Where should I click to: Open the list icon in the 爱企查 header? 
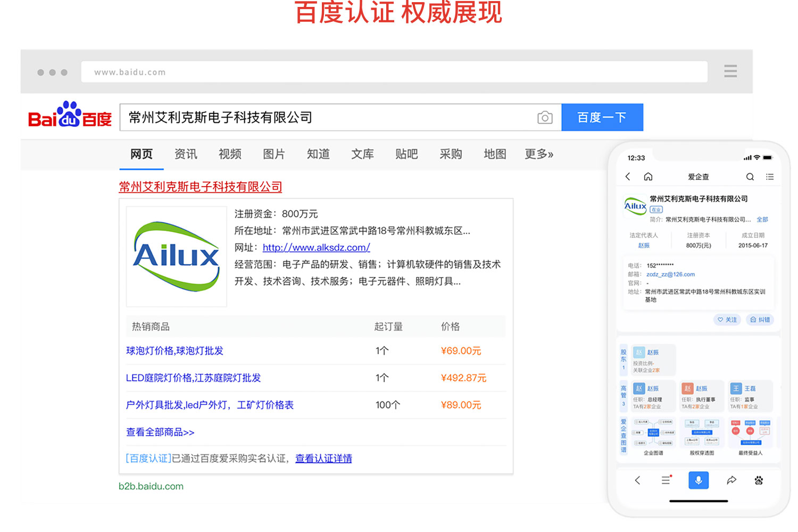(770, 176)
